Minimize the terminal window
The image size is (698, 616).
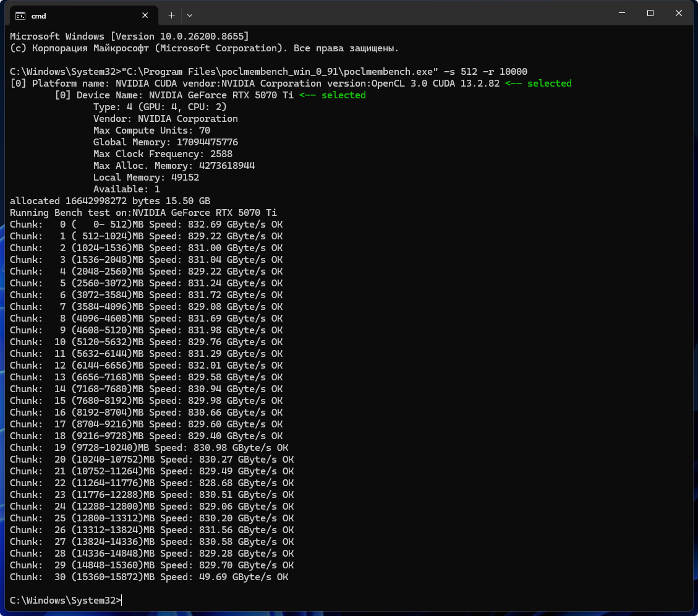[x=622, y=13]
